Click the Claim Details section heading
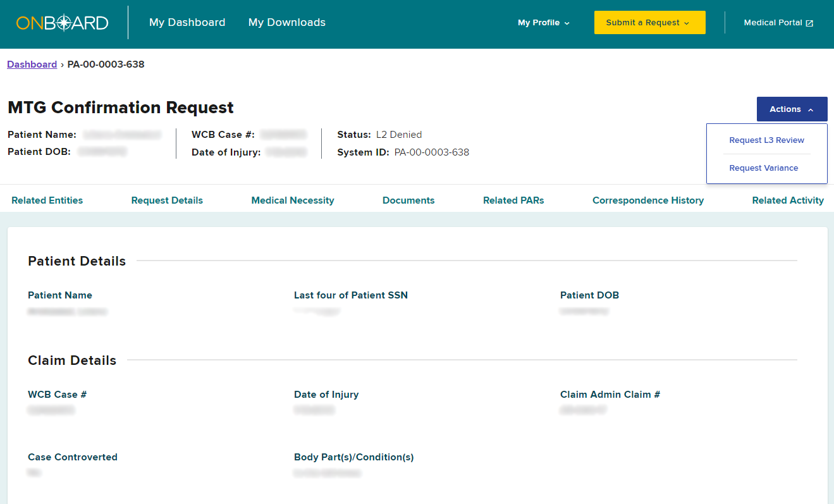The height and width of the screenshot is (504, 834). tap(72, 360)
